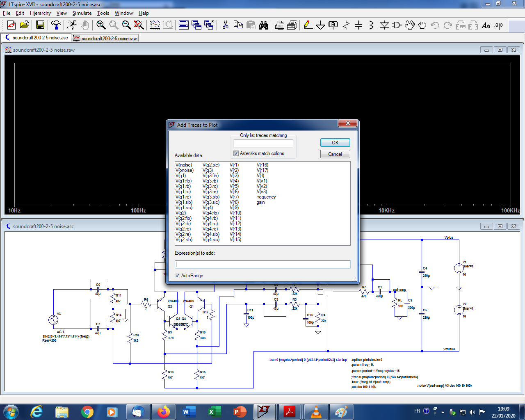
Task: Open the File menu
Action: [7, 13]
